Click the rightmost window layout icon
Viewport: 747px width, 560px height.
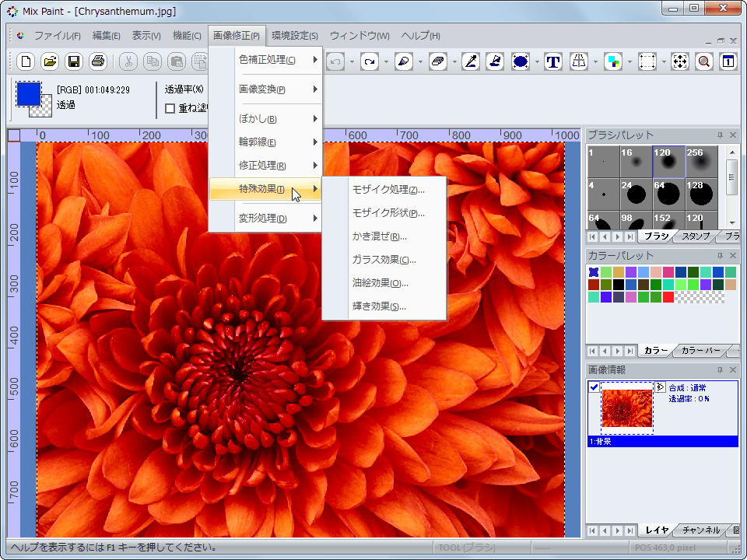(x=728, y=61)
